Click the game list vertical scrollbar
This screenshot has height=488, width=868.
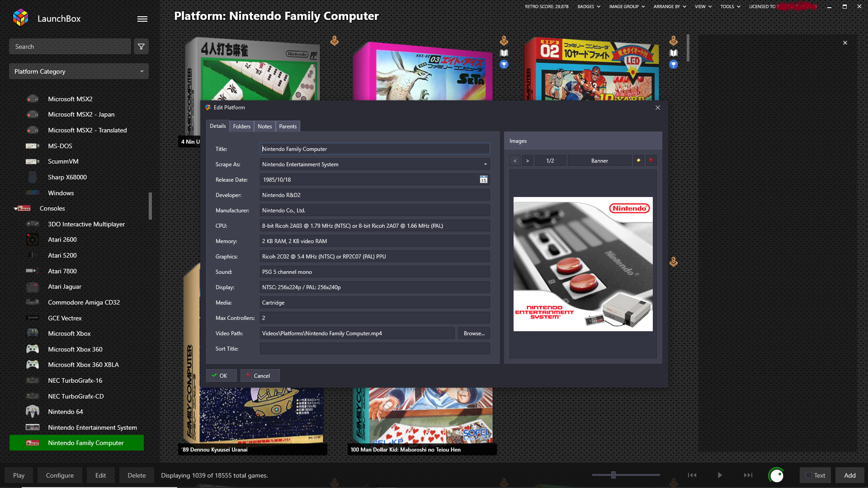point(688,48)
